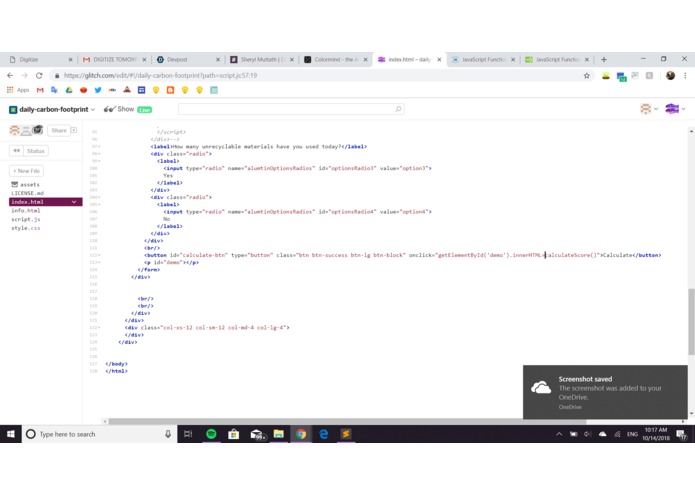The width and height of the screenshot is (695, 494).
Task: Click the horizontal editor scrollbar
Action: pos(347,421)
